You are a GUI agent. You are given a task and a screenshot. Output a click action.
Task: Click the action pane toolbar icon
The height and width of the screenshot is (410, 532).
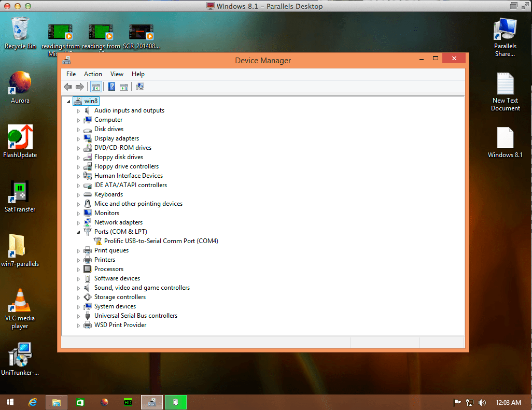point(124,87)
